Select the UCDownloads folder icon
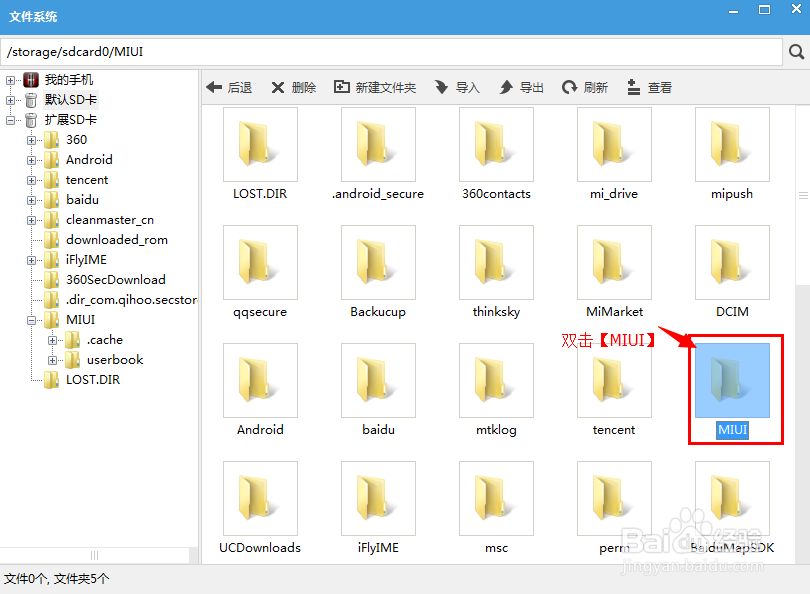Image resolution: width=810 pixels, height=594 pixels. click(x=260, y=498)
